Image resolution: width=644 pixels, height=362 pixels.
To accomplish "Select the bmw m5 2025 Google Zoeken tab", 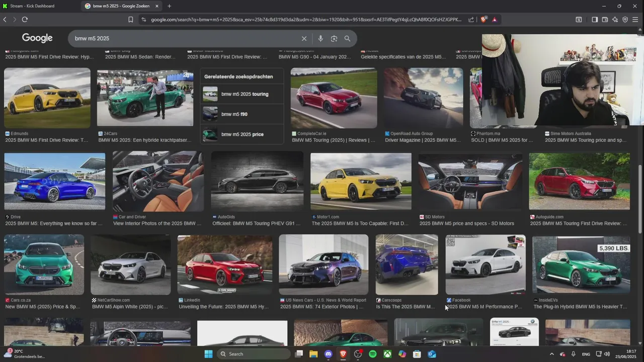I will 122,6.
